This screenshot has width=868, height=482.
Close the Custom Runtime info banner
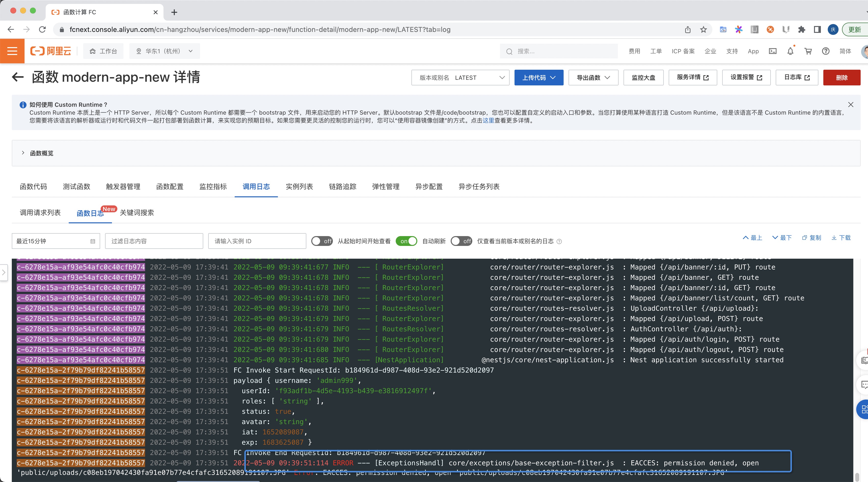pos(851,105)
